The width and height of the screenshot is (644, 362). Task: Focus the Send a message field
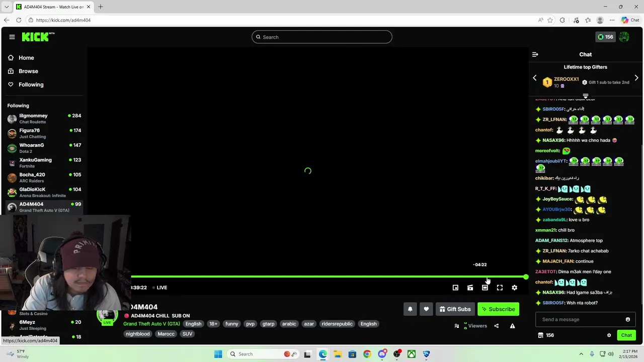[x=580, y=319]
